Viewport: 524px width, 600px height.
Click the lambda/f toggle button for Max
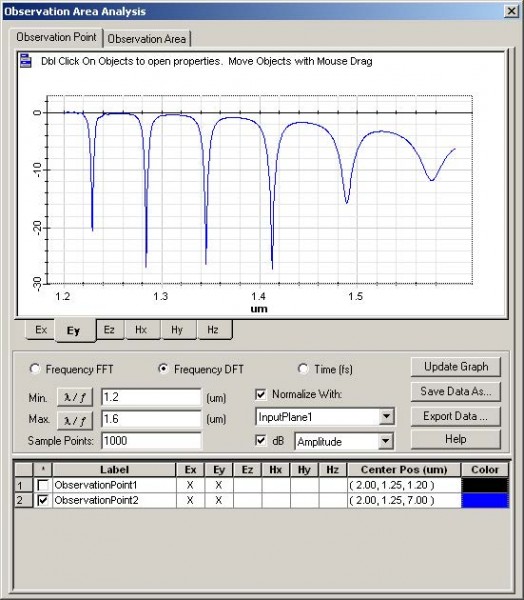pos(75,420)
